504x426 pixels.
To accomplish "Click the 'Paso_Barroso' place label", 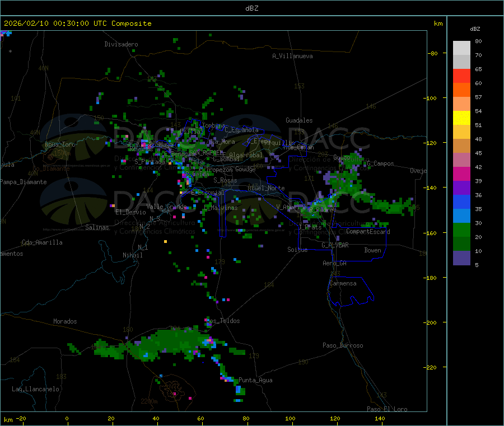I will (343, 345).
